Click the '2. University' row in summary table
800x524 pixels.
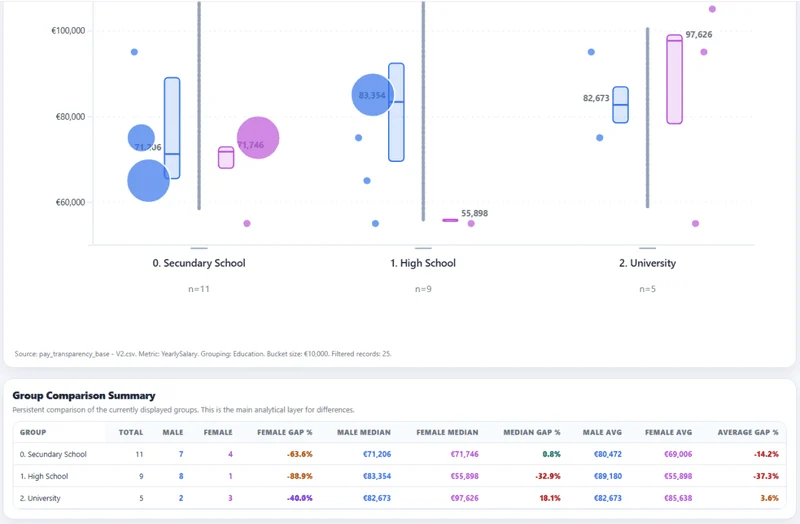(x=399, y=498)
